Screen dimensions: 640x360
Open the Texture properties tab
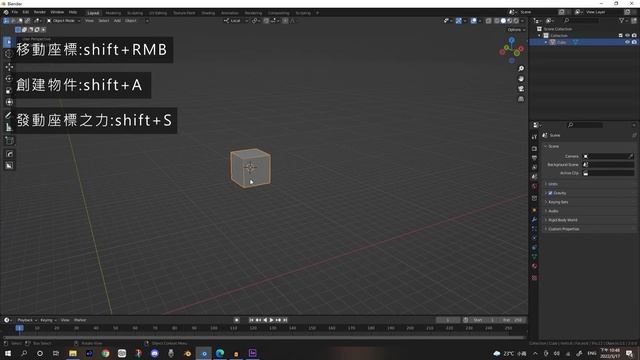point(534,278)
